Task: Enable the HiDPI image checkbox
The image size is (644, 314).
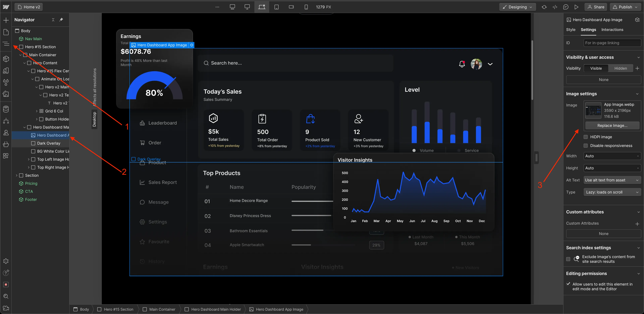Action: pyautogui.click(x=585, y=137)
